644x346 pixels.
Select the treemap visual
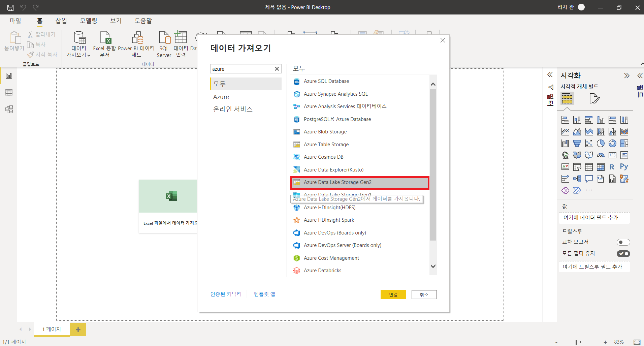tap(624, 144)
